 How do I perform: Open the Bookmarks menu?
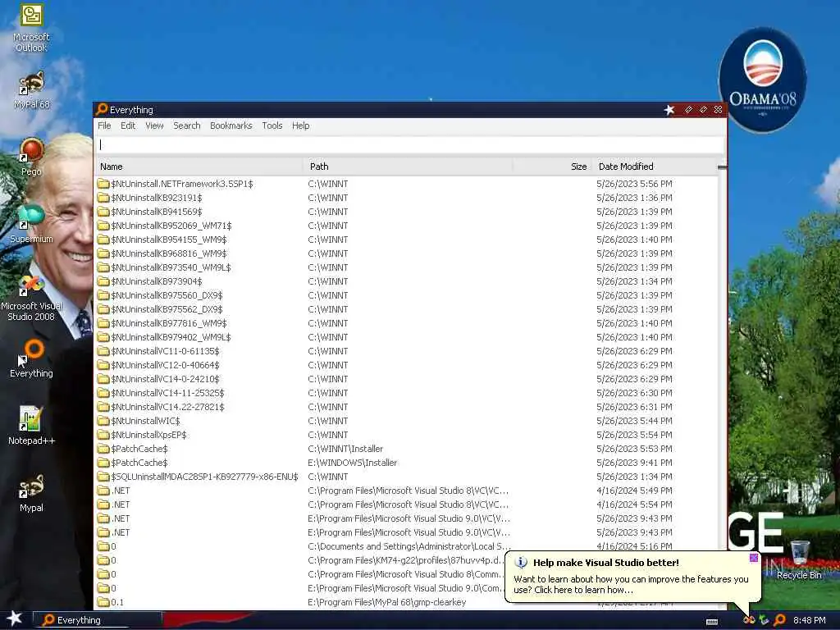(231, 126)
